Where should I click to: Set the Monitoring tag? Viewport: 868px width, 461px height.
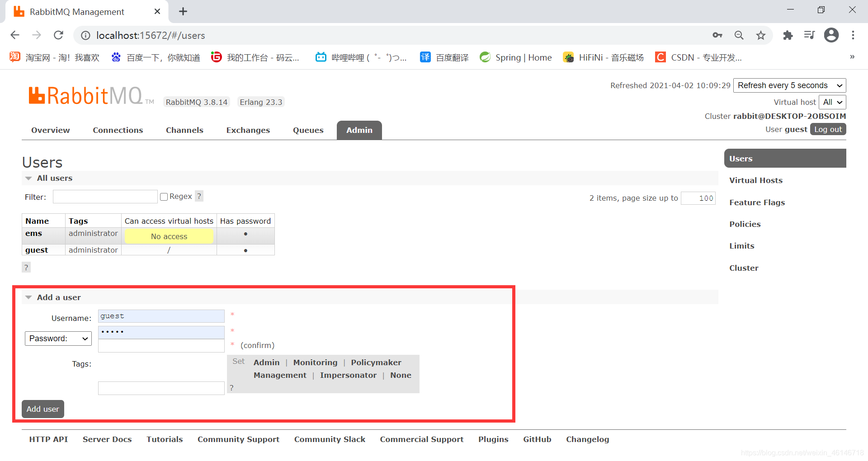coord(315,362)
